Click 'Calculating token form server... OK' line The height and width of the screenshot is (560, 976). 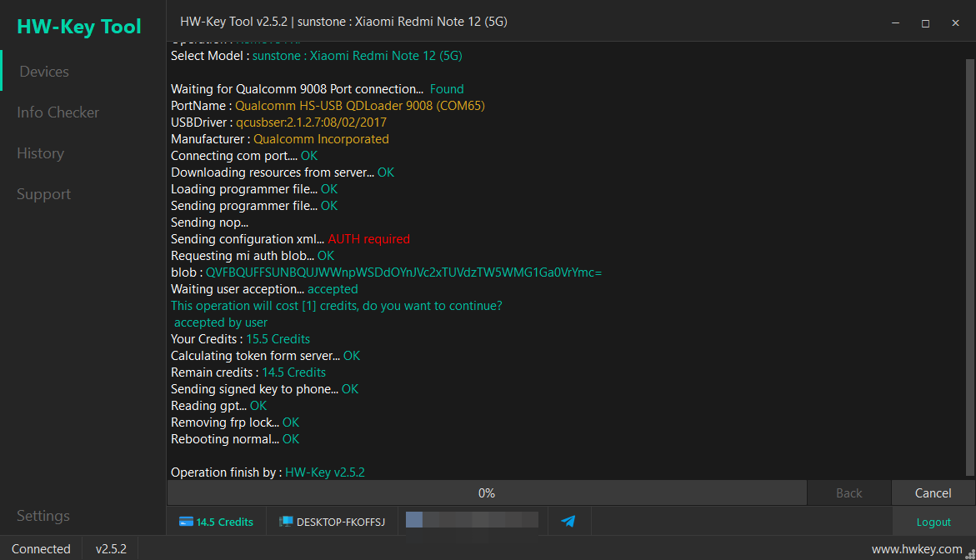[x=266, y=356]
